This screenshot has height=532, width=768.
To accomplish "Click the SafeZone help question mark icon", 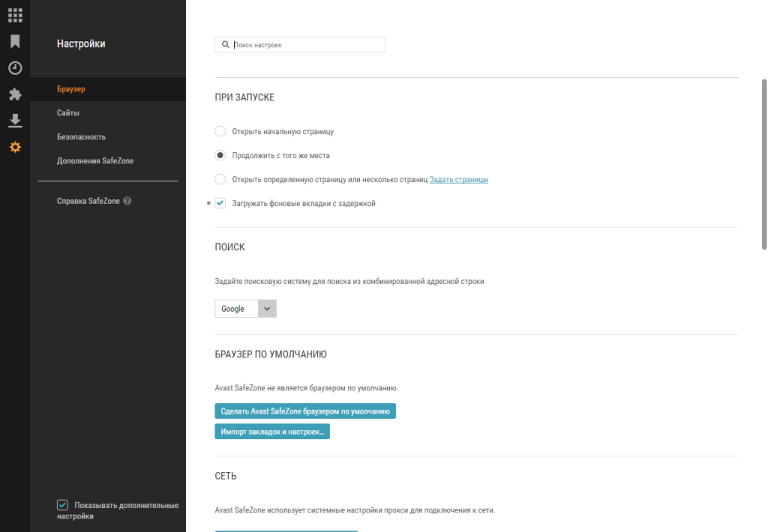I will tap(127, 201).
